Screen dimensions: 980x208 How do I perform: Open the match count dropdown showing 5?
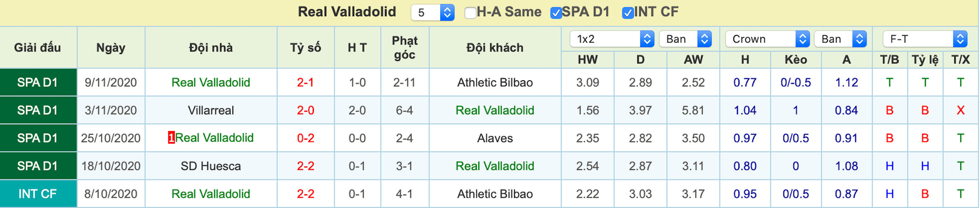(433, 13)
